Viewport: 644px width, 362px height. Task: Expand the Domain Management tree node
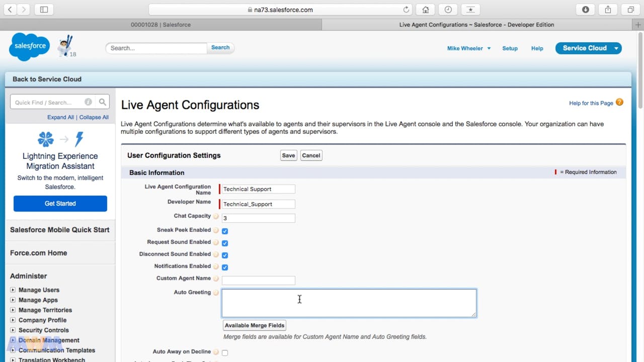(13, 340)
